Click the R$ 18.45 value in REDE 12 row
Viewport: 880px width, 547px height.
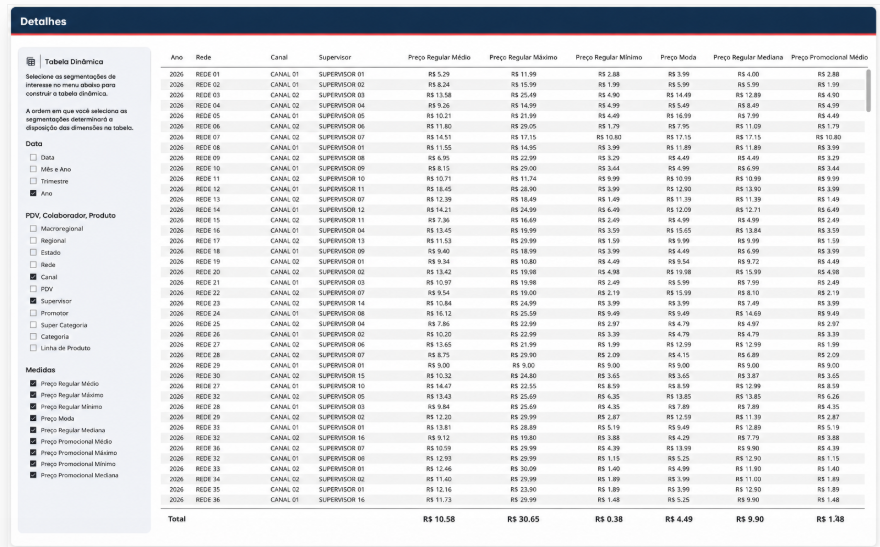point(439,189)
